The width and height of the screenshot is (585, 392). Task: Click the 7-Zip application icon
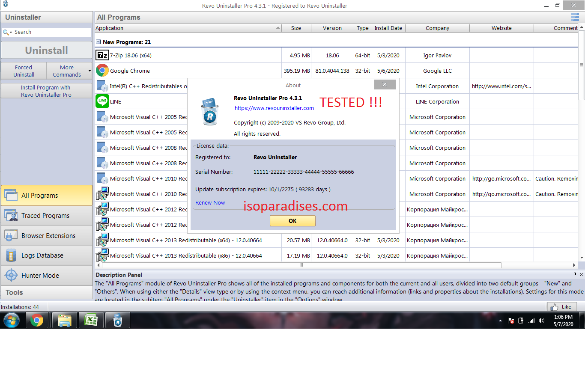coord(102,55)
